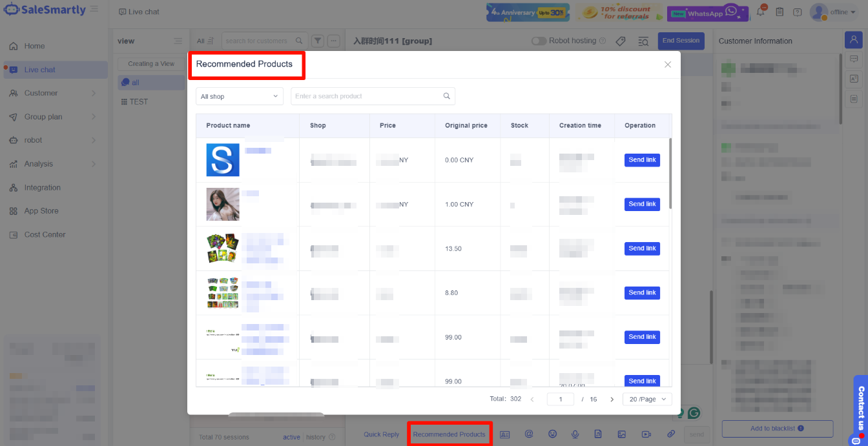Viewport: 868px width, 446px height.
Task: Toggle the Robot hosting switch
Action: (x=539, y=41)
